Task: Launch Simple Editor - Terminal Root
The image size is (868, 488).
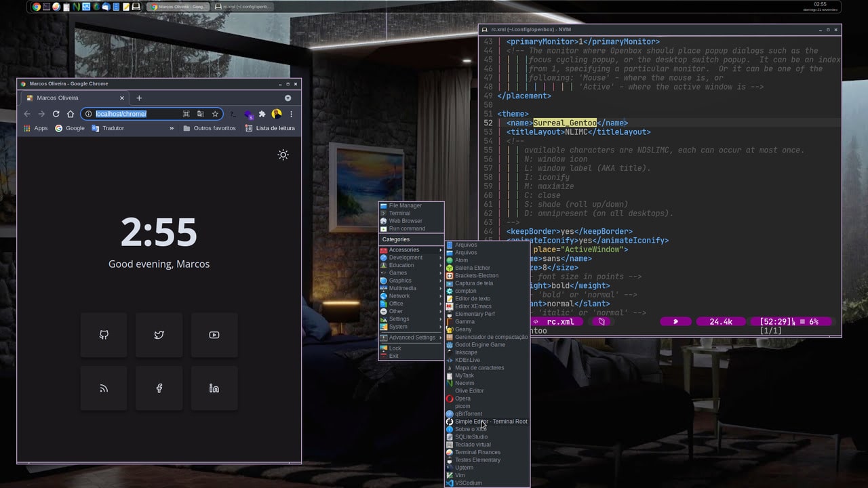Action: coord(487,422)
